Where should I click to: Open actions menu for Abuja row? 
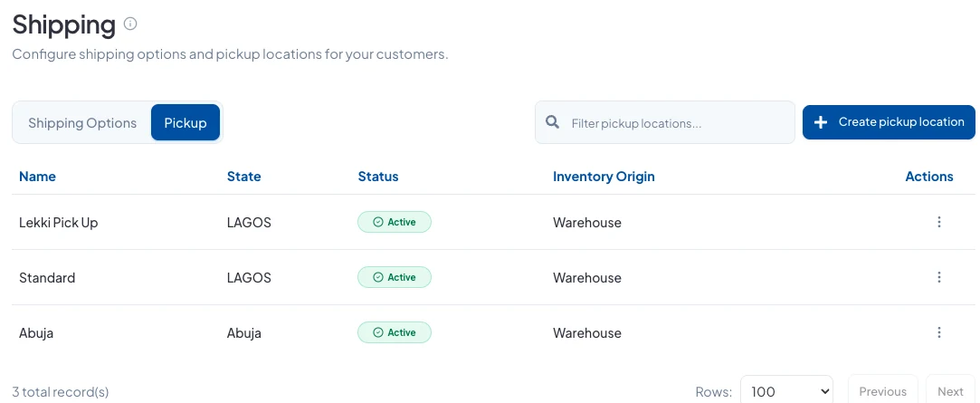pyautogui.click(x=938, y=331)
